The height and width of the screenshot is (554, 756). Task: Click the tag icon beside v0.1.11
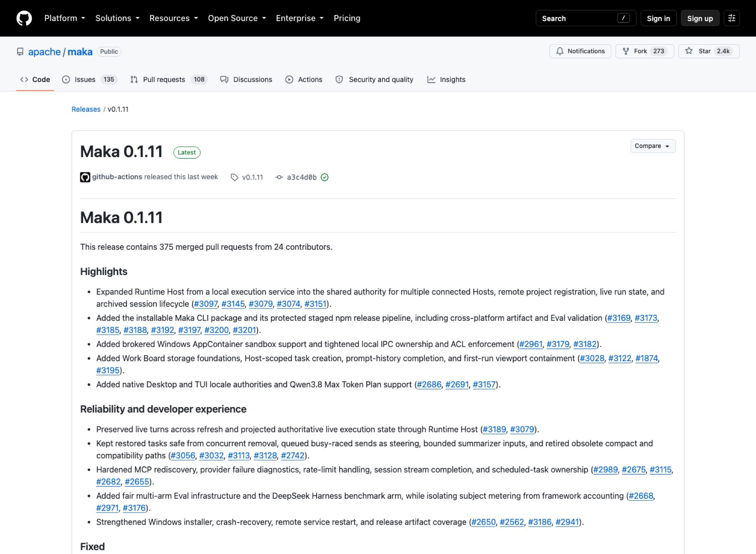pyautogui.click(x=234, y=177)
